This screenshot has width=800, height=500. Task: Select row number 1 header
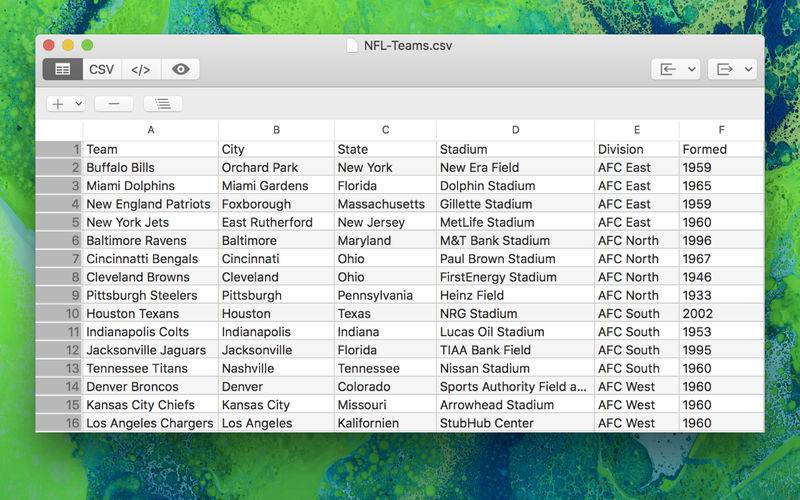point(59,149)
